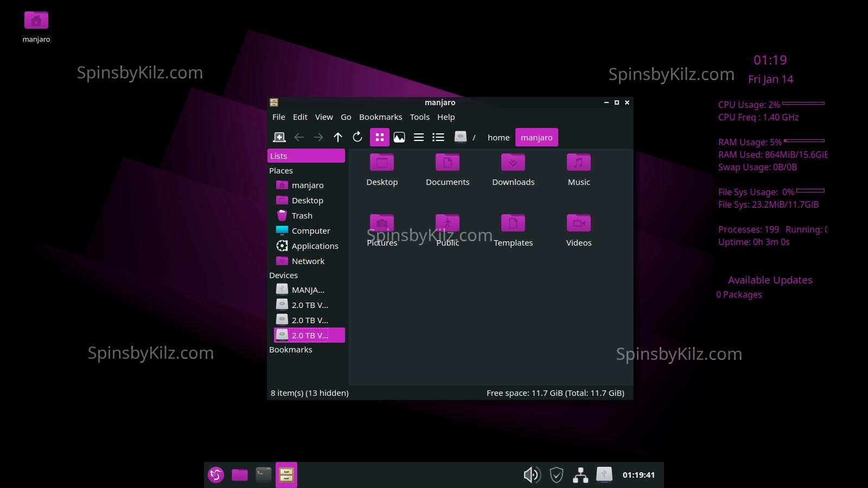Select Applications in Places sidebar

pyautogui.click(x=315, y=246)
